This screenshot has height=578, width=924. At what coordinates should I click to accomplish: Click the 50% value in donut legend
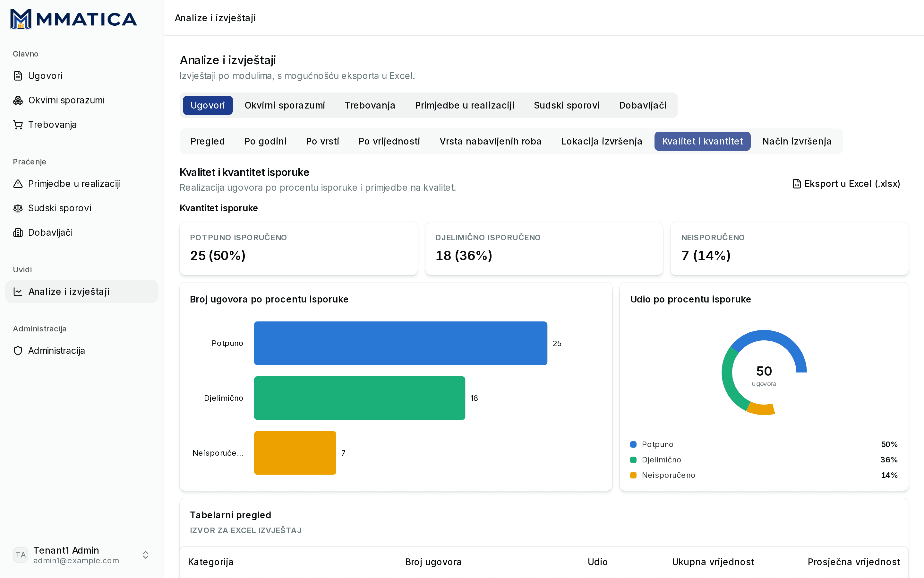coord(889,445)
